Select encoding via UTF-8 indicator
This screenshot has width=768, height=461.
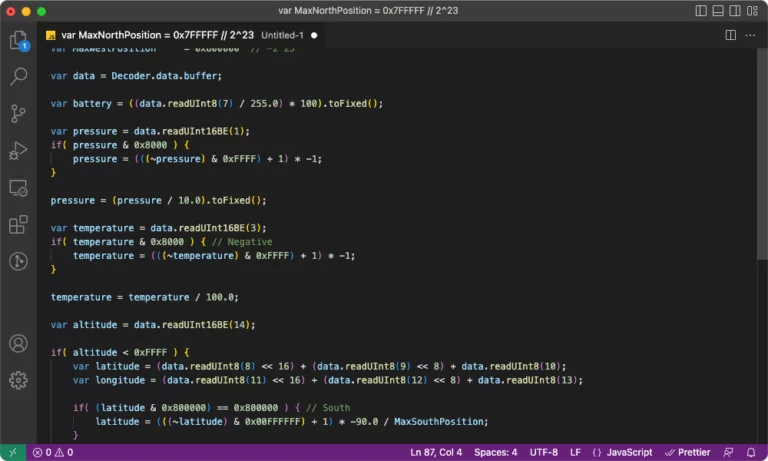click(x=544, y=452)
